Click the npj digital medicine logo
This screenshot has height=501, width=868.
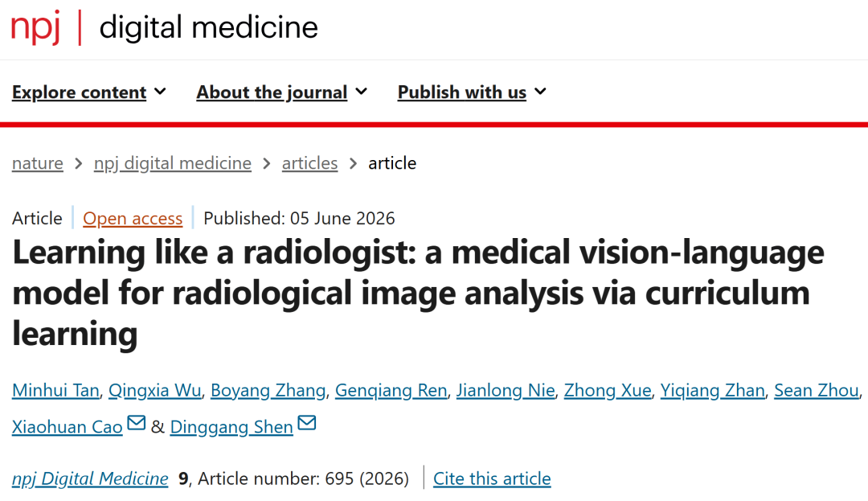click(x=165, y=27)
